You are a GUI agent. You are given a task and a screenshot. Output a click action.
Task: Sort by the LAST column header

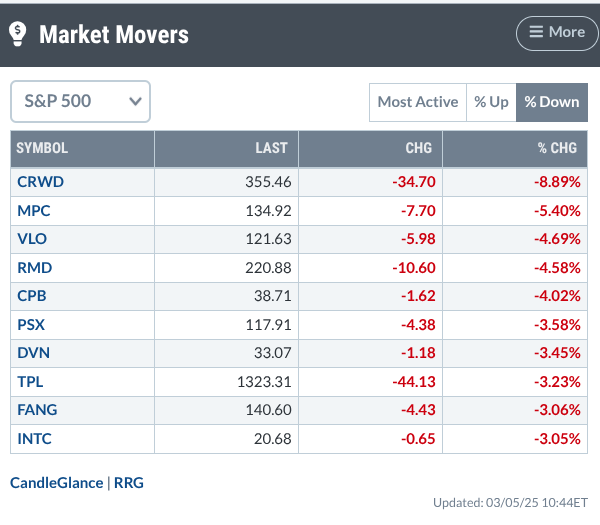[x=227, y=148]
